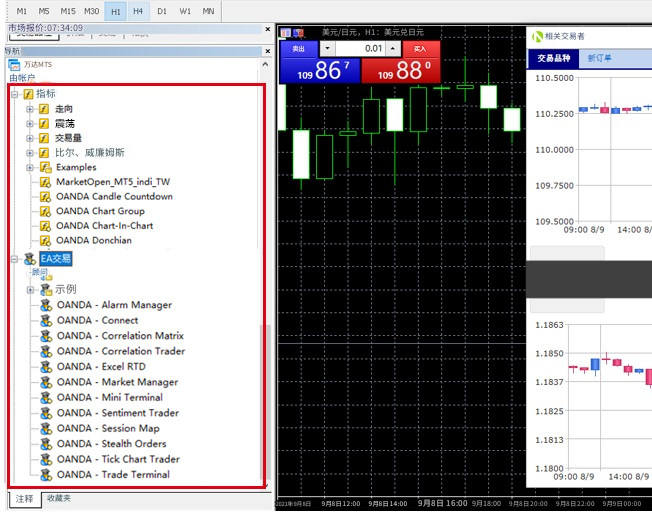Image resolution: width=652 pixels, height=512 pixels.
Task: Select OANDA - Tick Chart Trader entry
Action: [x=118, y=459]
